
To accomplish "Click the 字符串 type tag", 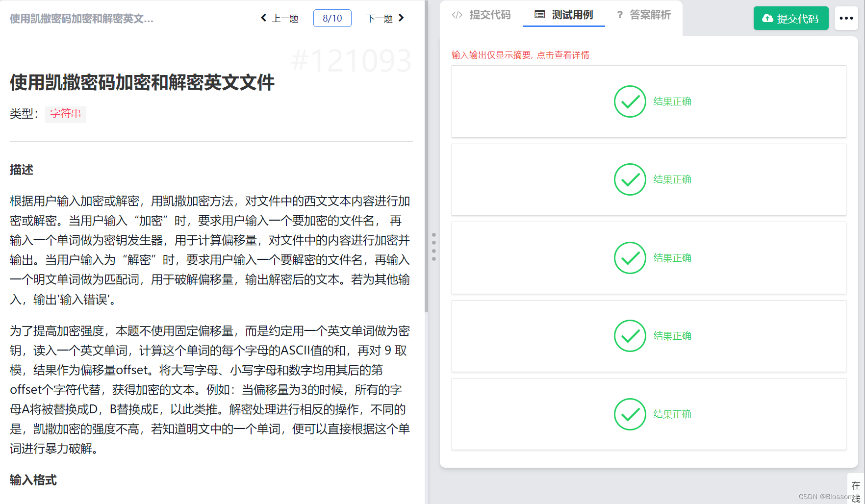I will (x=65, y=114).
